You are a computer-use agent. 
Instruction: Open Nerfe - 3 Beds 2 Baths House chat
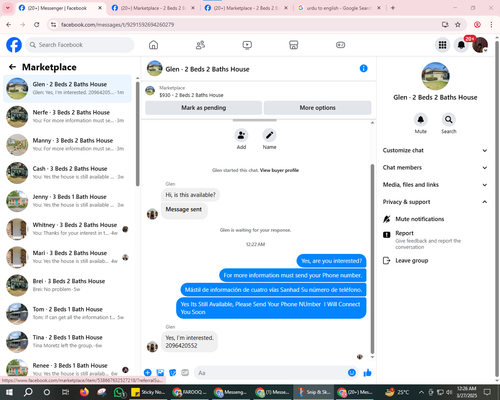(x=67, y=117)
